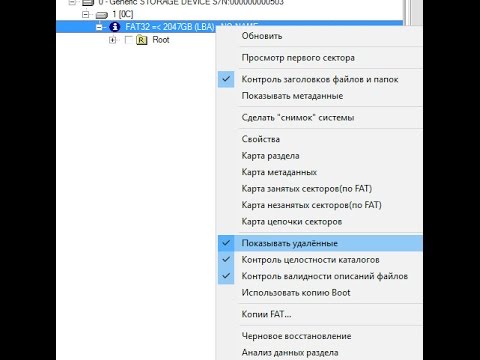The image size is (480, 360).
Task: Start Черновое восстановление
Action: point(320,336)
